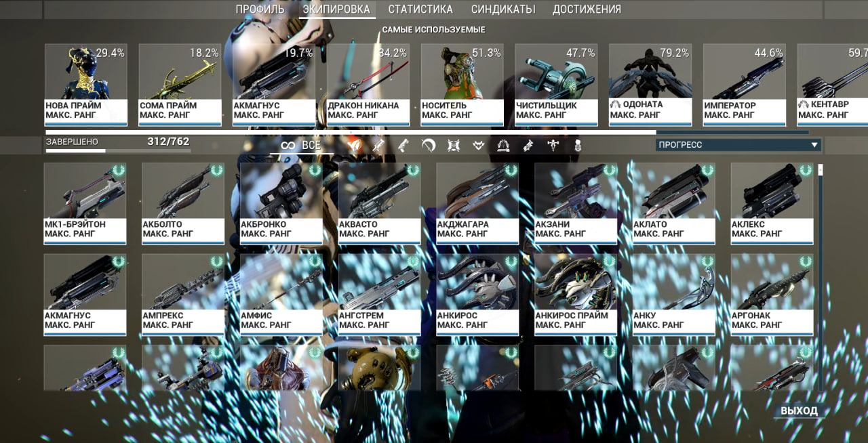Viewport: 868px width, 443px height.
Task: Select the rightmost category filter icon
Action: [x=578, y=145]
